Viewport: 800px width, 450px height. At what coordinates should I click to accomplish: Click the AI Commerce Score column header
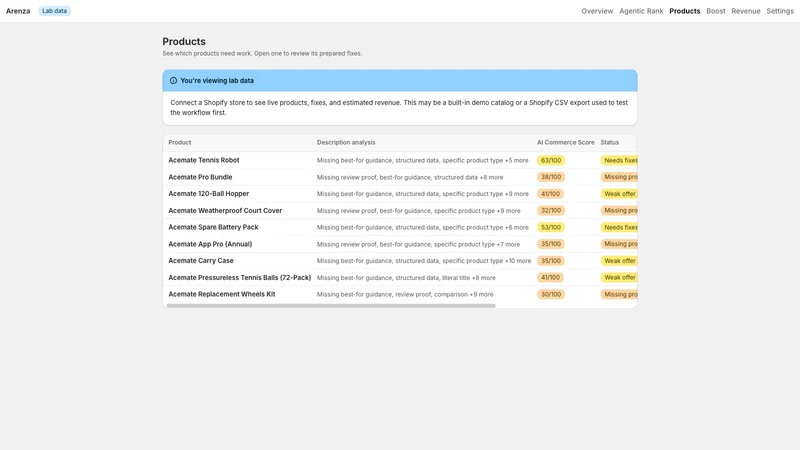click(x=565, y=142)
